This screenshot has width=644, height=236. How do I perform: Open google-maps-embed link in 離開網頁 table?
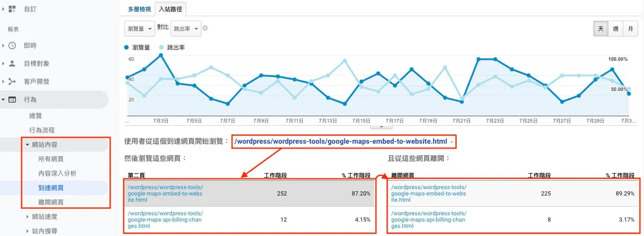coord(429,194)
